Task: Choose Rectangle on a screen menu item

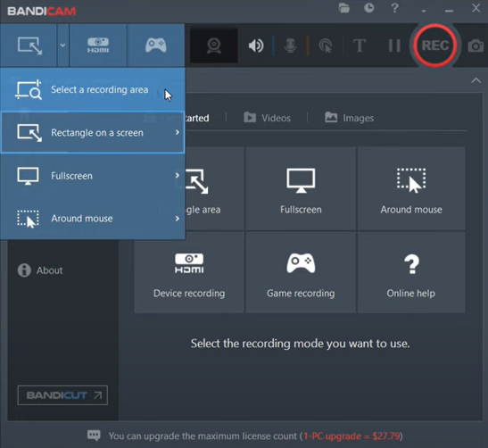Action: 93,133
